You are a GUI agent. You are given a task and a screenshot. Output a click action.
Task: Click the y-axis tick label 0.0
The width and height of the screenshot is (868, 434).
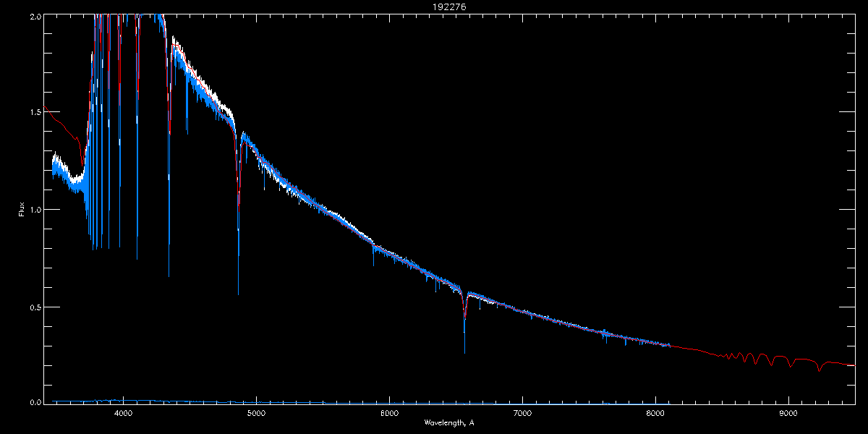34,401
